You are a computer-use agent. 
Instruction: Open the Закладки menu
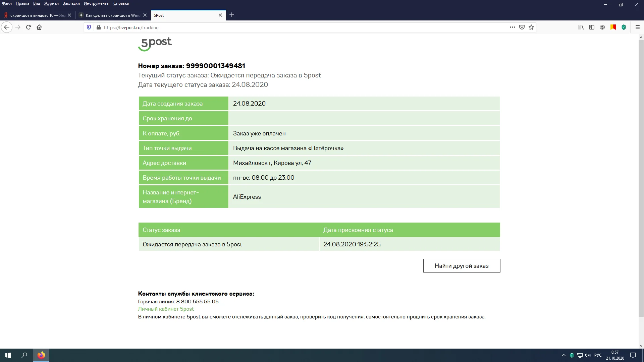click(x=71, y=3)
